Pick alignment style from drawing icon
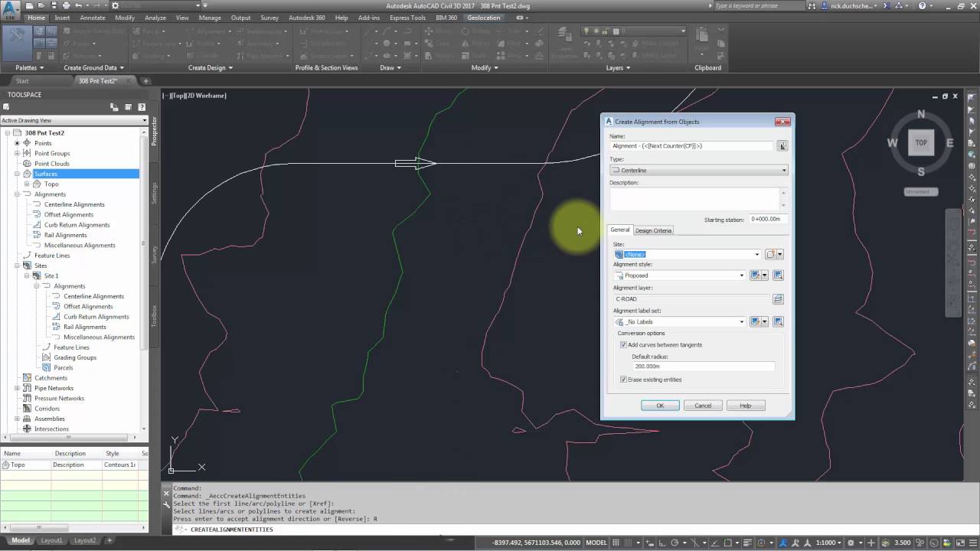 (x=778, y=275)
